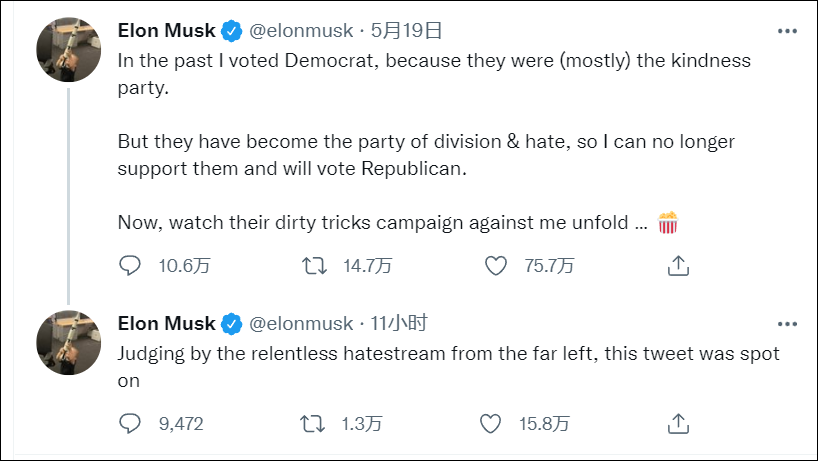Open Elon Musk's name on first tweet

[166, 31]
